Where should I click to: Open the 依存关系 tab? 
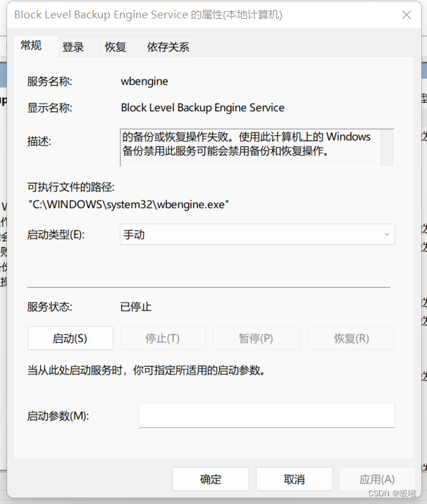pos(168,47)
